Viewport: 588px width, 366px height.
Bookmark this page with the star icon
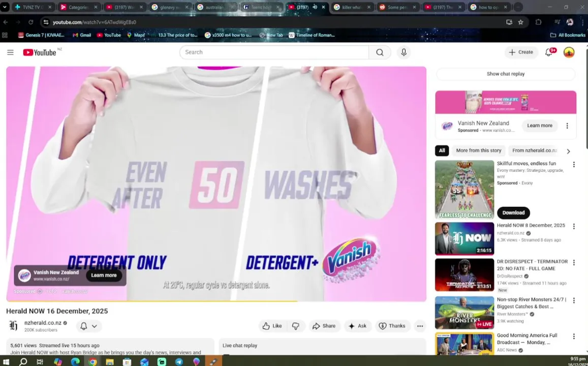coord(520,22)
